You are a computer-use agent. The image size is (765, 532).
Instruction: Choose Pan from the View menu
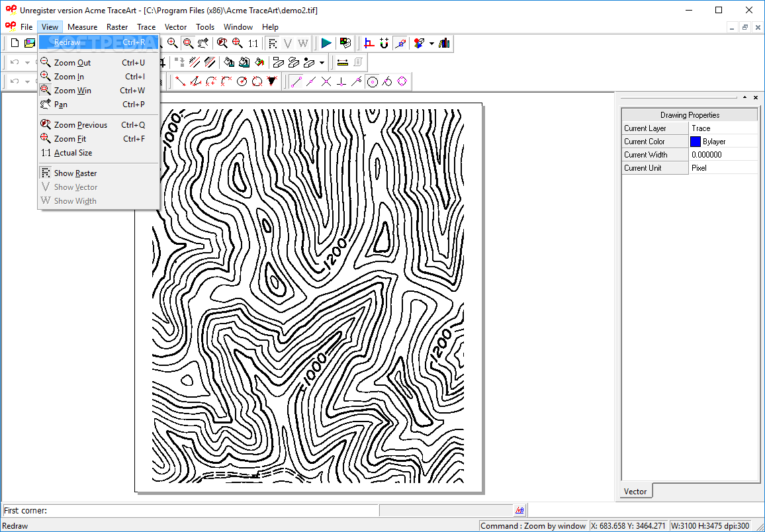point(99,105)
